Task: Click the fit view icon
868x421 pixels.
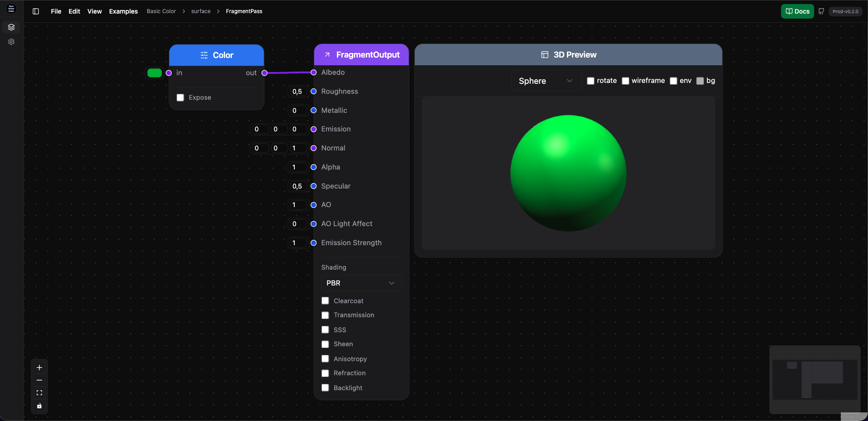Action: 39,393
